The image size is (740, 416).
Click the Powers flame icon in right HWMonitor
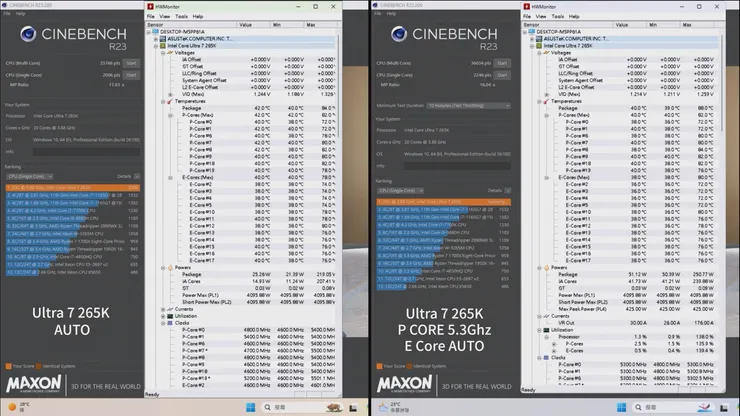[546, 268]
